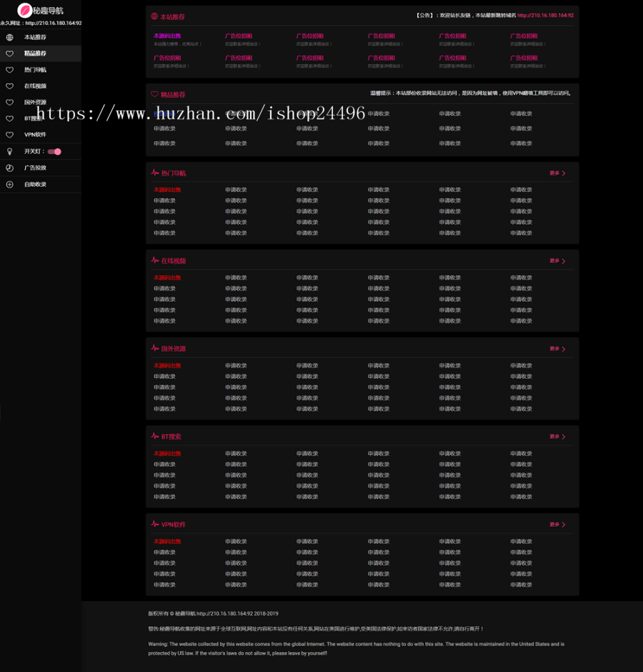This screenshot has height=672, width=643.
Task: Select 精品推荐 in the sidebar menu
Action: (x=35, y=54)
